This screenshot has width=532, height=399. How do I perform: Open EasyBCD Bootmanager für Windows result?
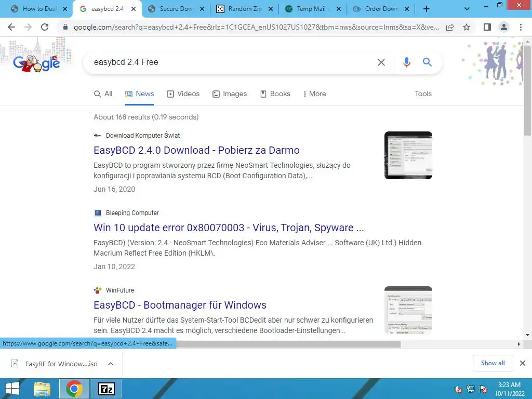tap(180, 305)
